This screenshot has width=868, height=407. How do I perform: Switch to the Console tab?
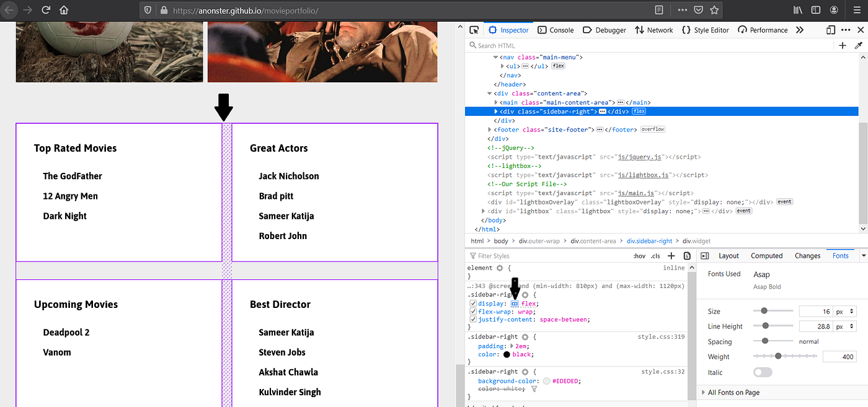pyautogui.click(x=556, y=30)
